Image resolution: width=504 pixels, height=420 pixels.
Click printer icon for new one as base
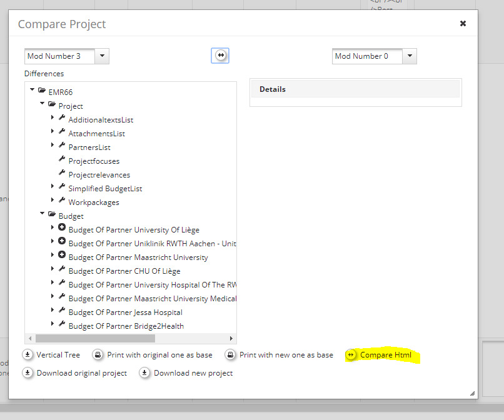tap(231, 355)
